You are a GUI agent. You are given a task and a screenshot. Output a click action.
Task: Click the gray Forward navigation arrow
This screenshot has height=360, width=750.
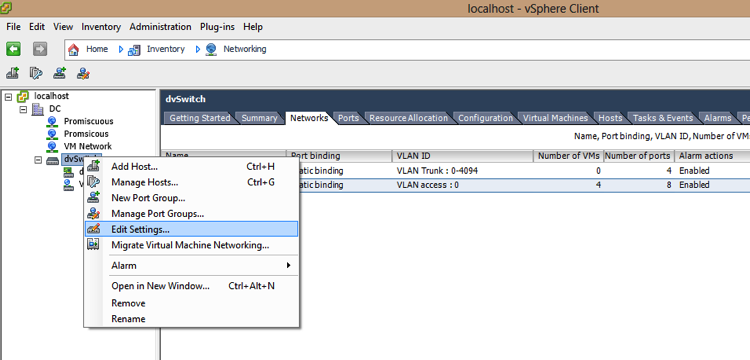coord(40,49)
